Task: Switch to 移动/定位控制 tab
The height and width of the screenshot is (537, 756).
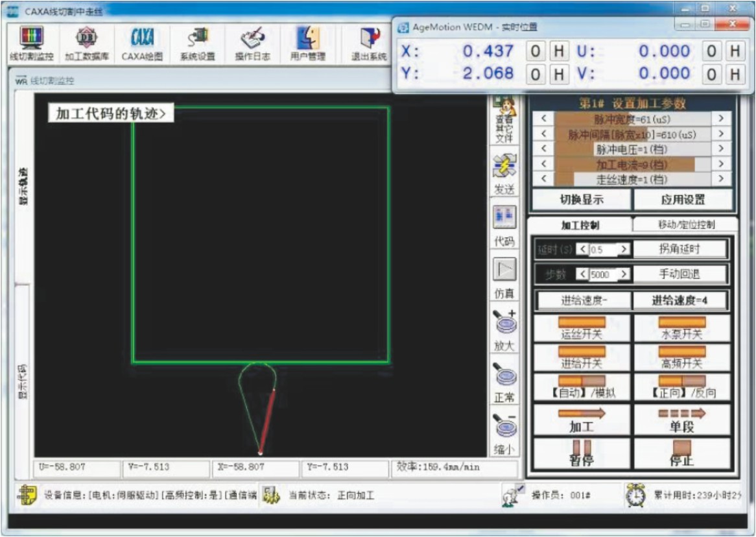Action: click(686, 225)
